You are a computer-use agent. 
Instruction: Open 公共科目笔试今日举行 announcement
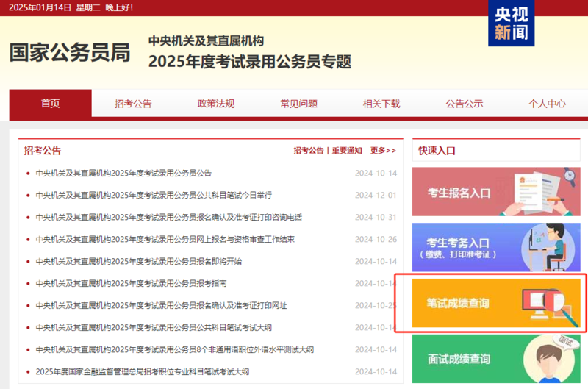[154, 196]
